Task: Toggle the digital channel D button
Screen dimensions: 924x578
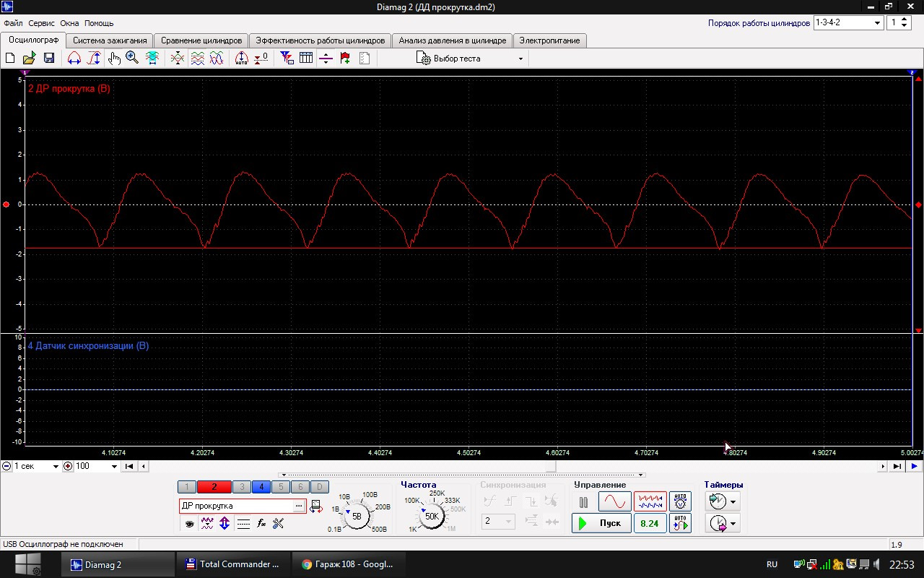Action: pyautogui.click(x=319, y=487)
